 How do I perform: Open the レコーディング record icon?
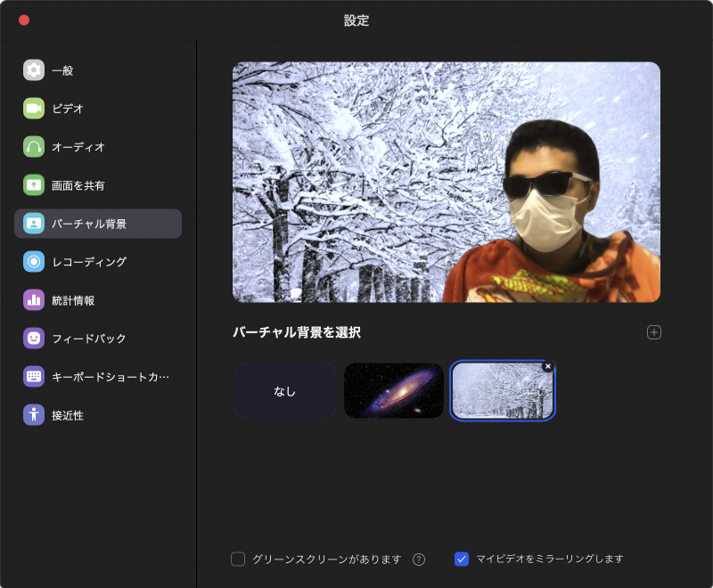(x=34, y=262)
